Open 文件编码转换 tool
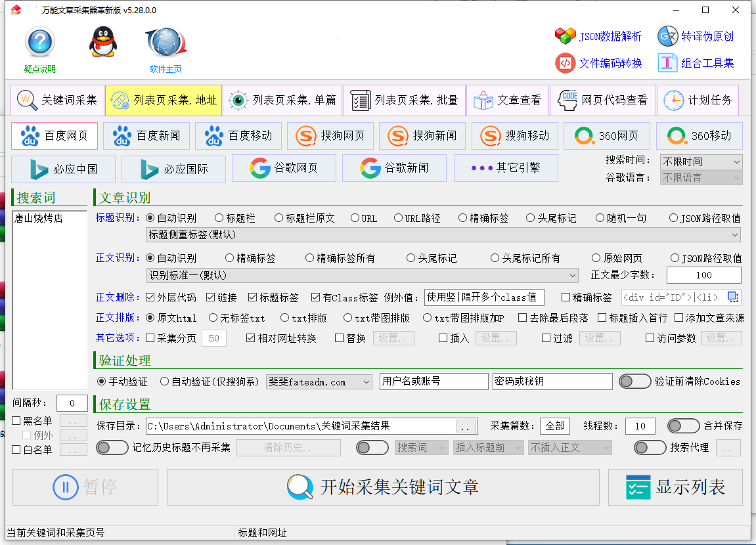Screen dimensions: 756x545 pos(598,63)
